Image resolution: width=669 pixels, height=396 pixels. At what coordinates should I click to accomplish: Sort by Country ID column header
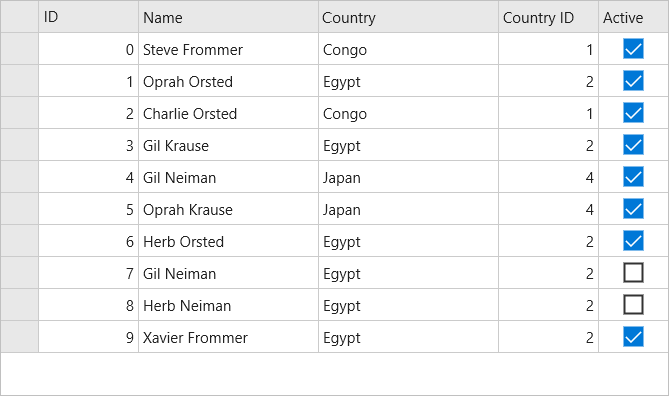548,17
